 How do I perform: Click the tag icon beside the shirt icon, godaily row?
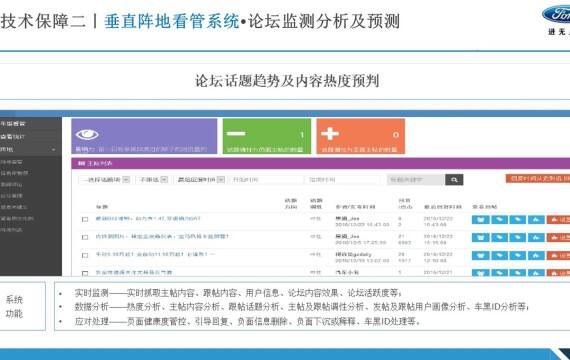click(499, 255)
